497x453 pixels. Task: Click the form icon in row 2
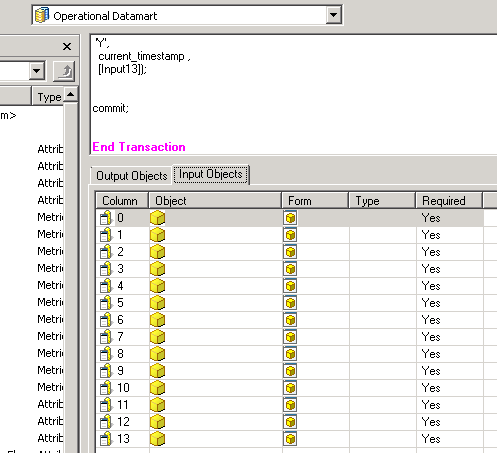[290, 252]
